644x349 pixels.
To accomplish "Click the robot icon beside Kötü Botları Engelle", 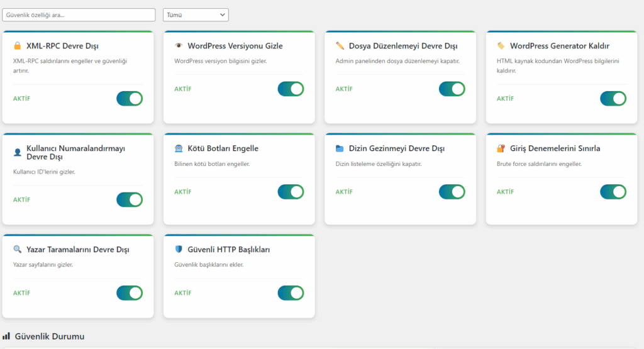I will pyautogui.click(x=179, y=149).
